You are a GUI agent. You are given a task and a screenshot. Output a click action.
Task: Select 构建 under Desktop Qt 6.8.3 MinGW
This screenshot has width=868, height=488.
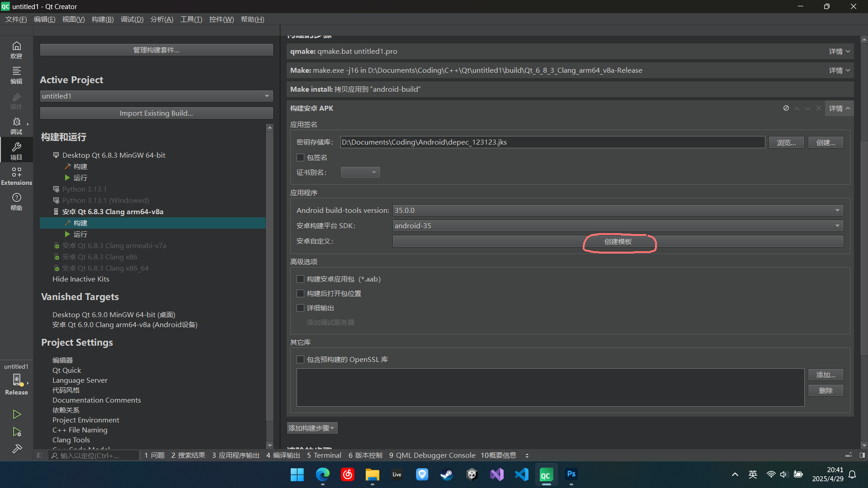[80, 167]
